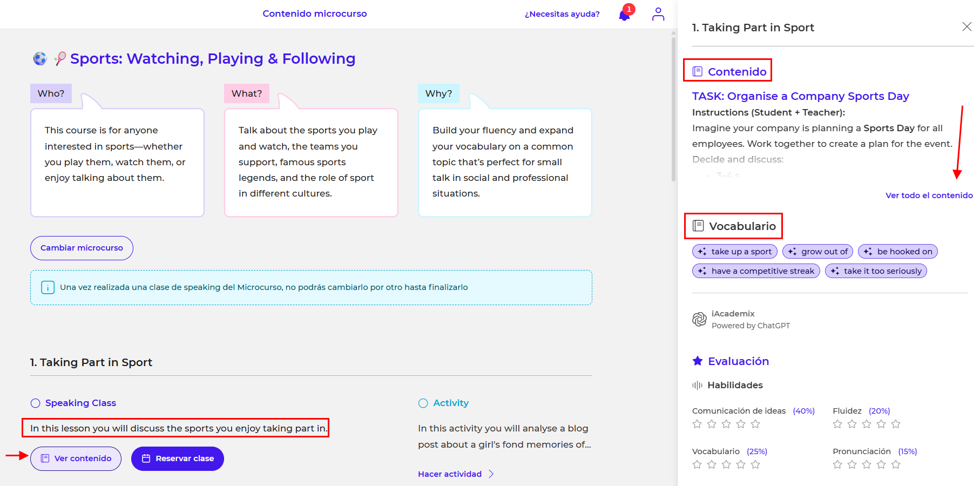Click the Habilidades sound-wave icon

point(697,385)
